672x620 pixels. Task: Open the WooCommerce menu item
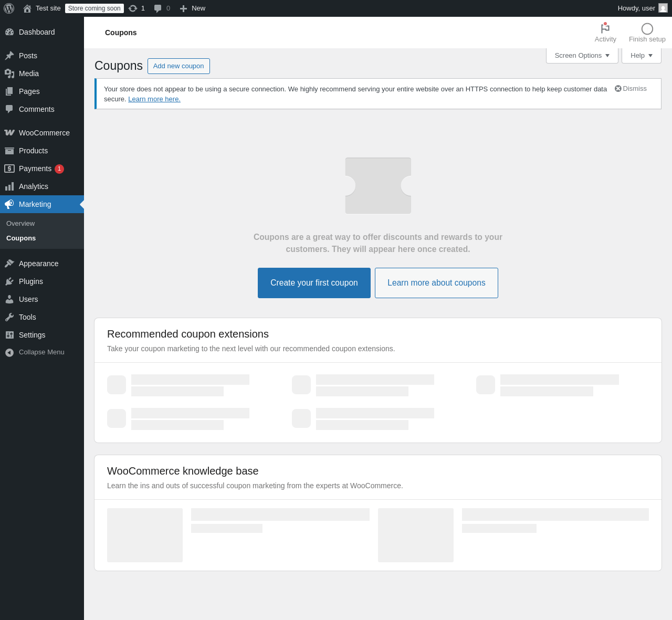point(42,133)
